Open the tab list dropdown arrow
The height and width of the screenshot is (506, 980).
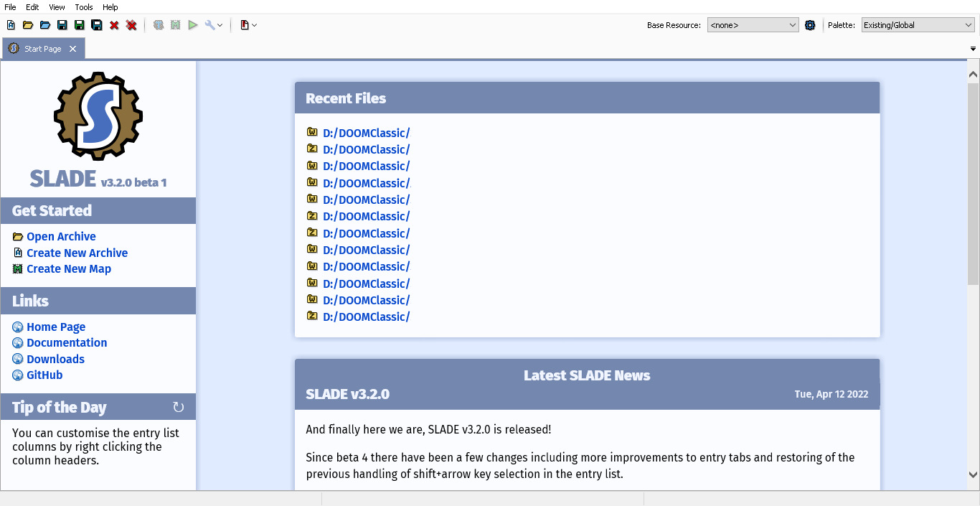[x=974, y=49]
